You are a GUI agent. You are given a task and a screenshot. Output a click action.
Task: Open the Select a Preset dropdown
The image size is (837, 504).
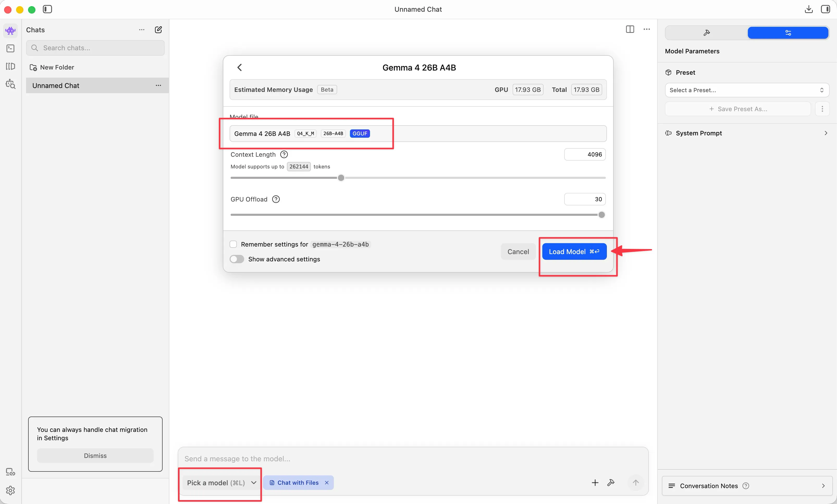(747, 90)
